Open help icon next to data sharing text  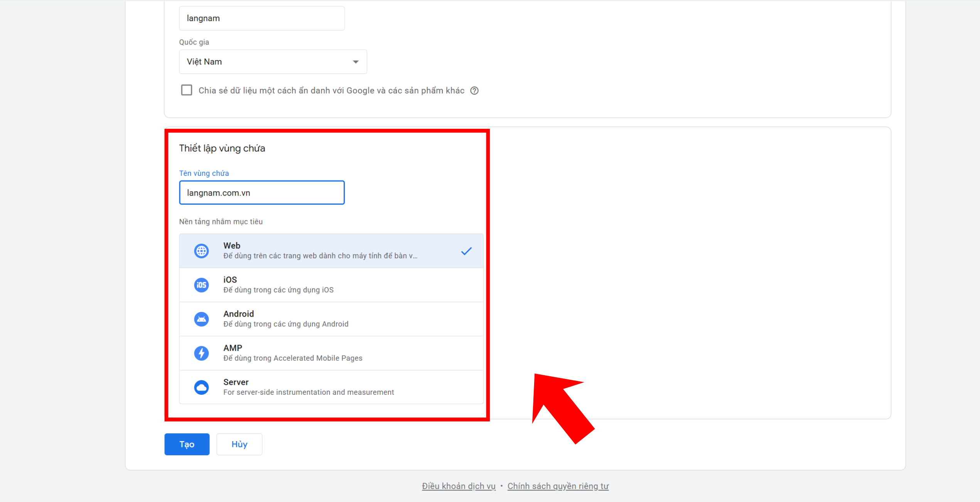click(x=474, y=91)
